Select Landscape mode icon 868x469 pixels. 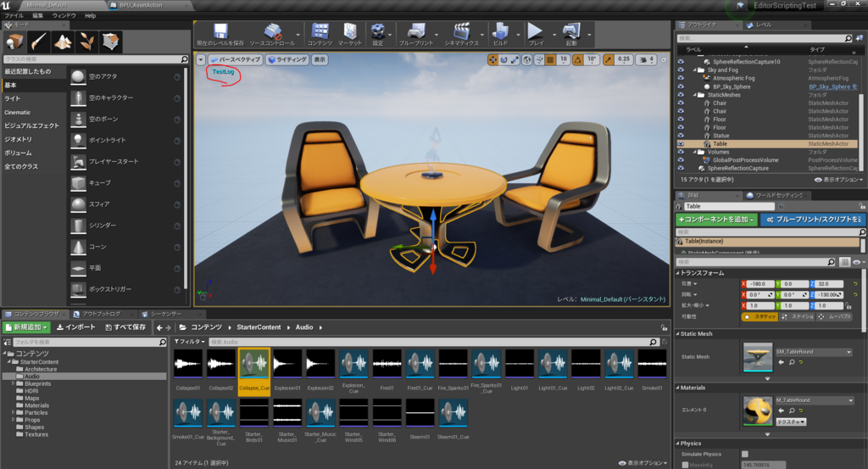63,42
